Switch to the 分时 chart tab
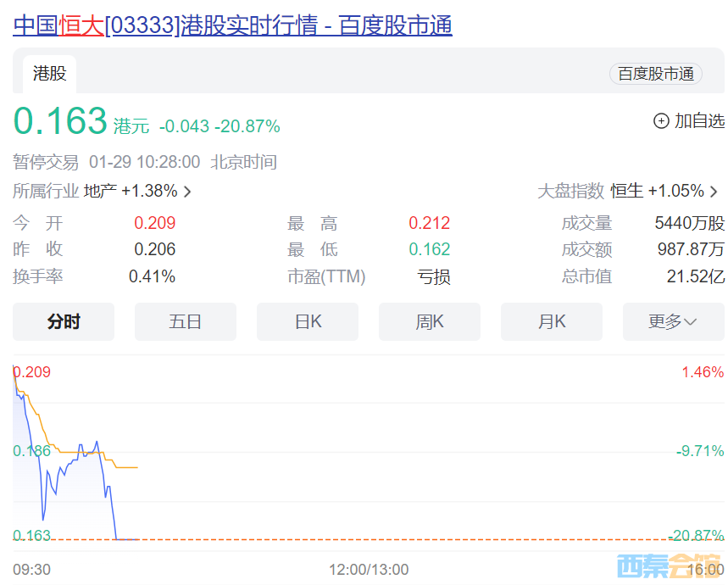 64,321
